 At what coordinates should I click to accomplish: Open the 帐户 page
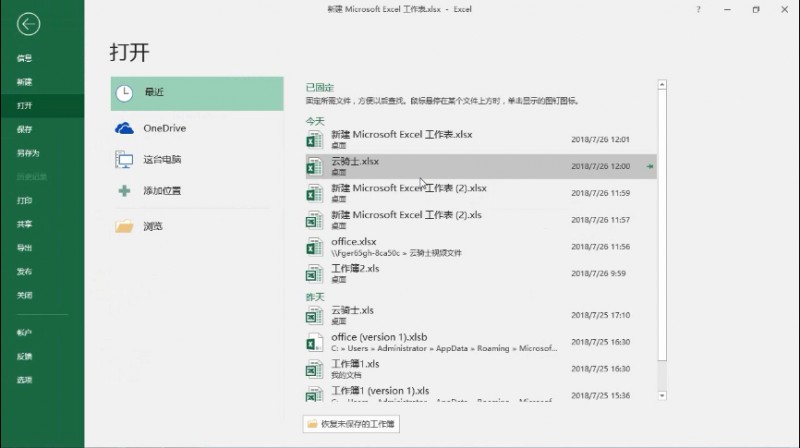(24, 333)
